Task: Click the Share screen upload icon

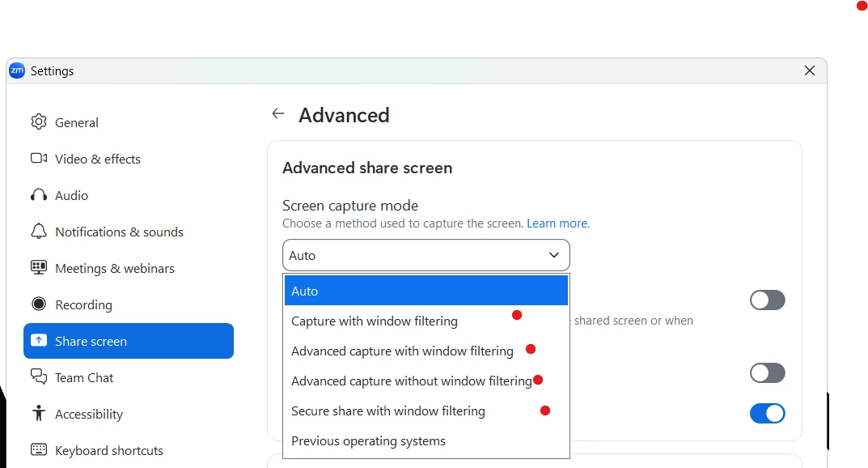Action: (39, 340)
